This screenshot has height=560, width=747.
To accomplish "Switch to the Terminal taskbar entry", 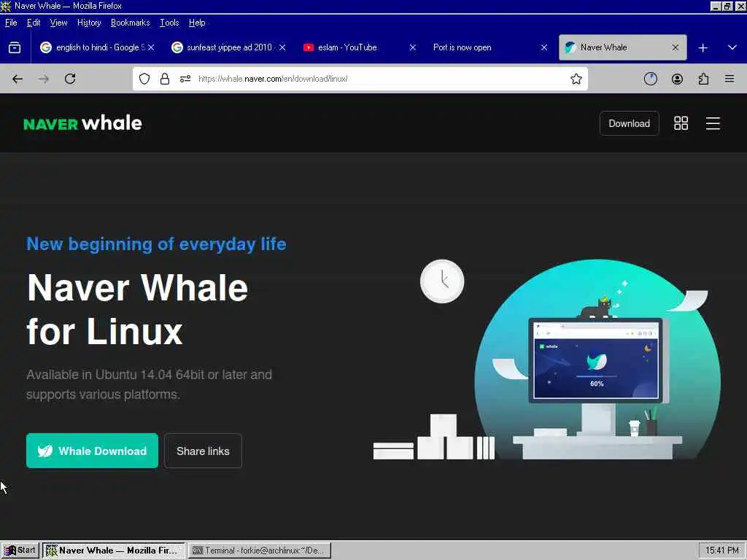I will pos(259,551).
